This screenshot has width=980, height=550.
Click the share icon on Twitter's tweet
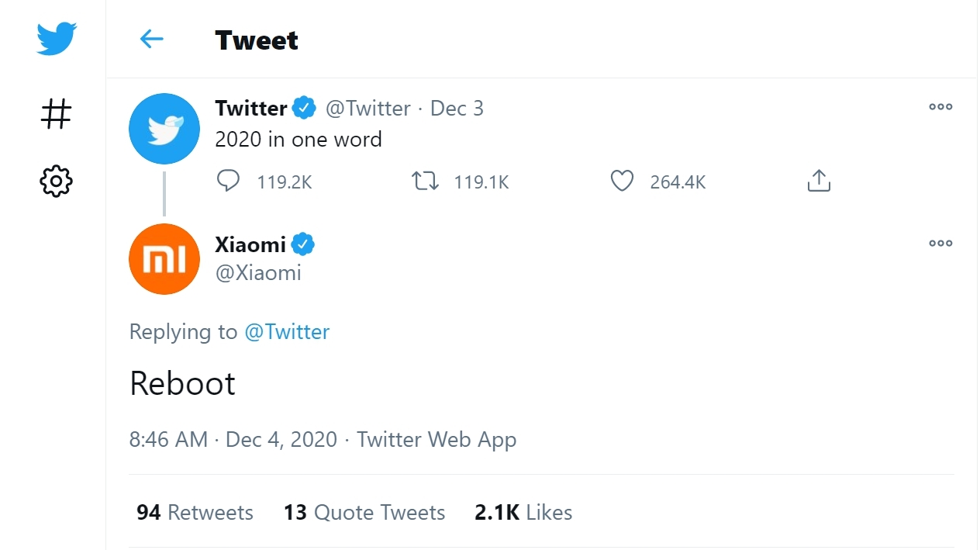click(x=819, y=182)
